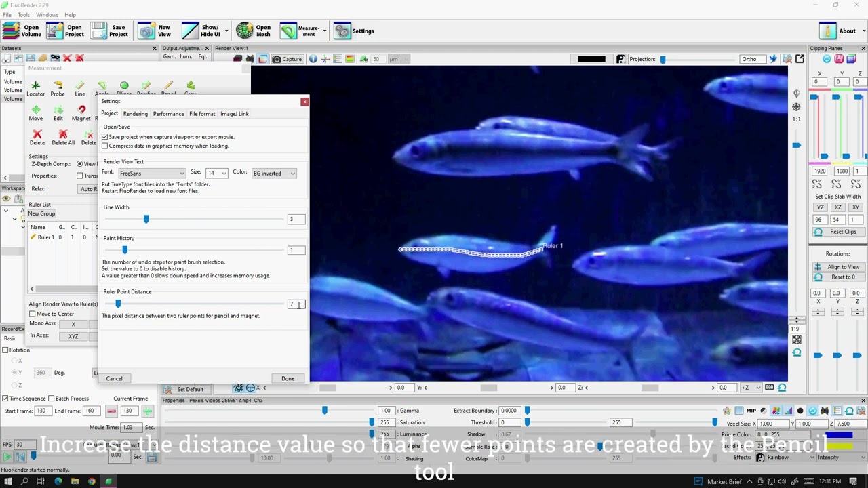Enable the Batch Process checkbox

(52, 399)
